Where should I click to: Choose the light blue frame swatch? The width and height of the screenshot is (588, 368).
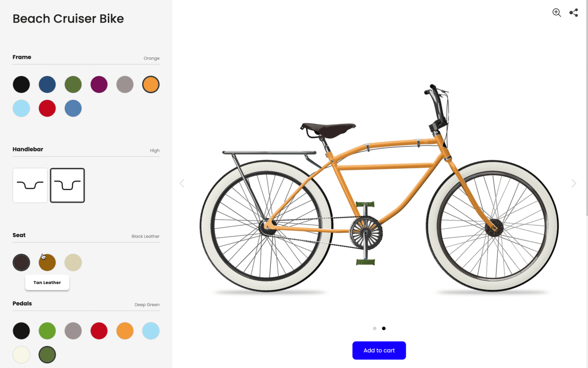click(x=22, y=108)
